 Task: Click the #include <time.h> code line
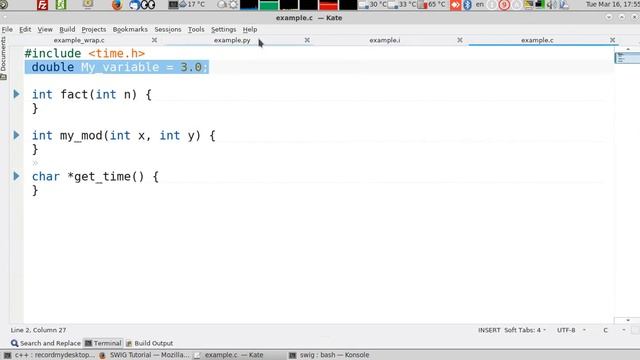click(84, 53)
